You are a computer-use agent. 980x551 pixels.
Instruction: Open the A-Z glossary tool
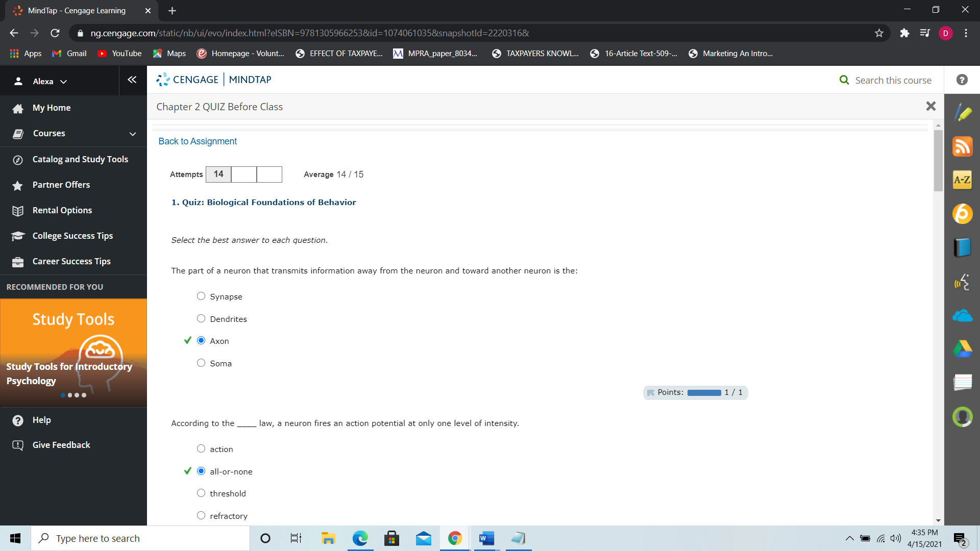pyautogui.click(x=962, y=180)
